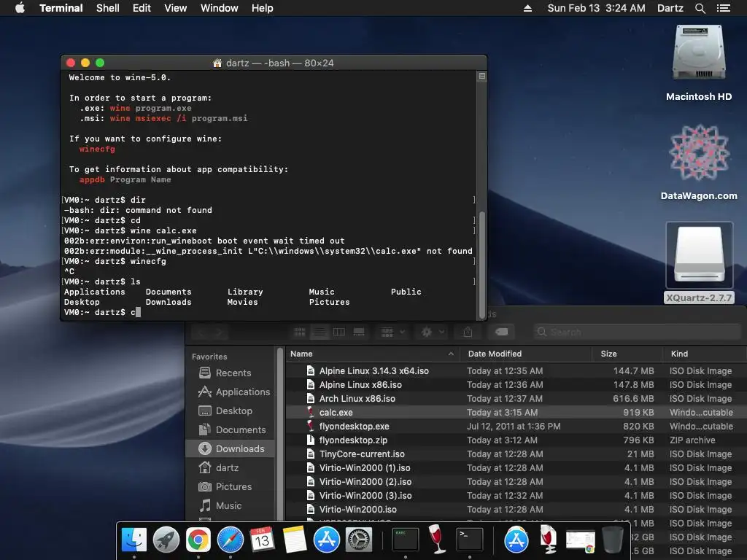Screen dimensions: 747x560
Task: Switch to the Terminal icon in the Dock
Action: click(469, 540)
